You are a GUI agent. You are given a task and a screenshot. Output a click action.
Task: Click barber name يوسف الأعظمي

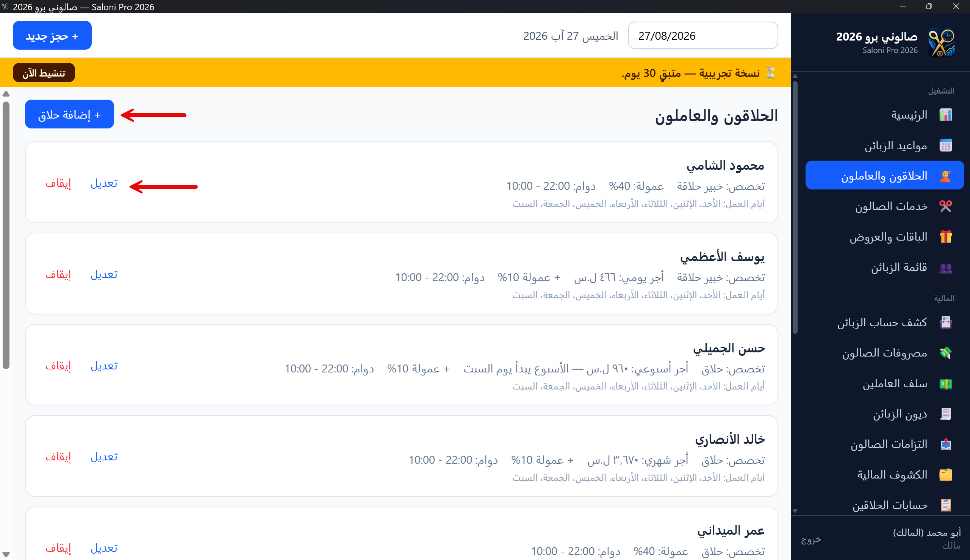[722, 257]
